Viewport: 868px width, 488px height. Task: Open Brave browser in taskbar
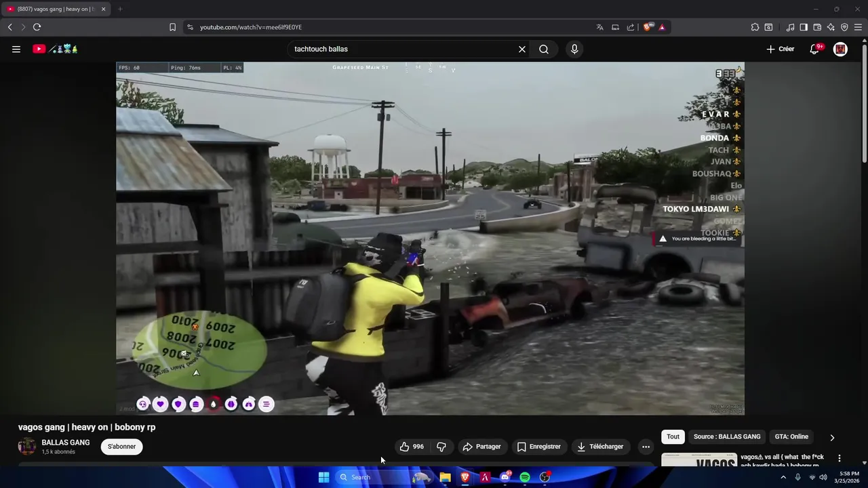click(x=465, y=477)
